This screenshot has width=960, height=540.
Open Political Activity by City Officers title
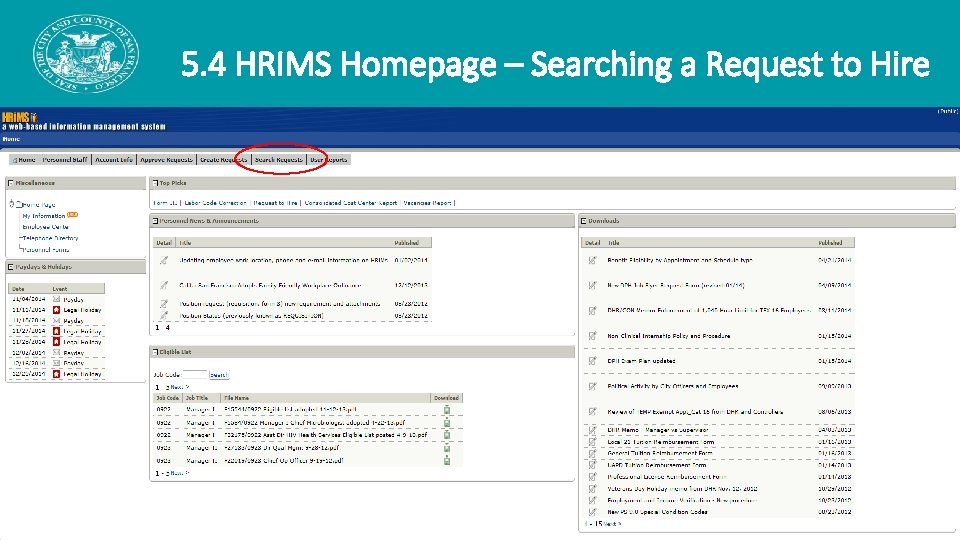[x=673, y=386]
